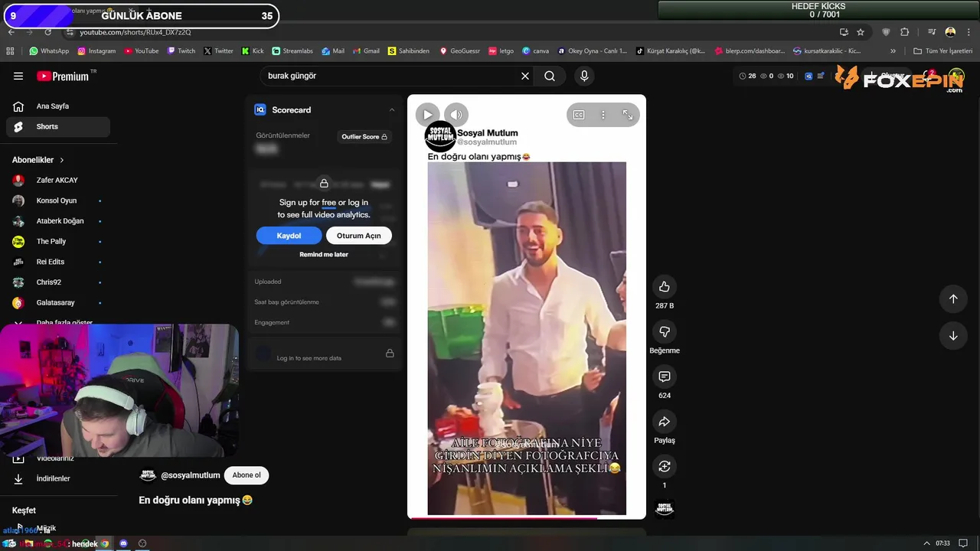Click the locked Outlier Score badge
The height and width of the screenshot is (551, 980).
pos(364,137)
